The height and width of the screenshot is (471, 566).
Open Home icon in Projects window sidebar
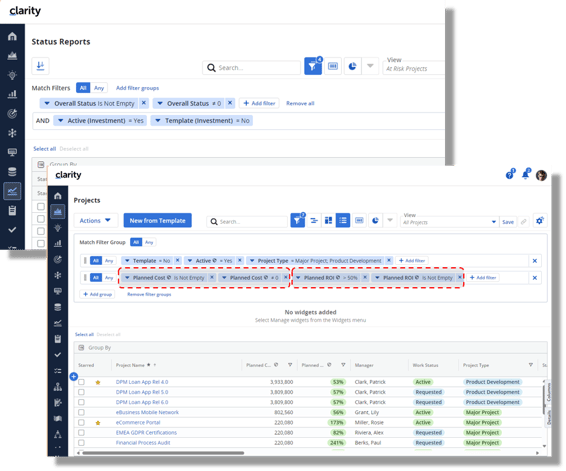coord(57,196)
